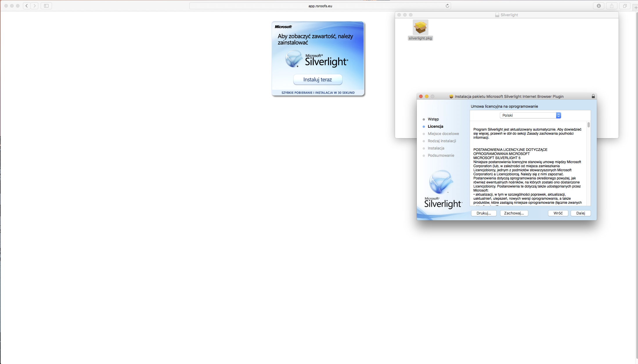Select the Licencja step in installer sidebar
638x364 pixels.
(x=435, y=127)
